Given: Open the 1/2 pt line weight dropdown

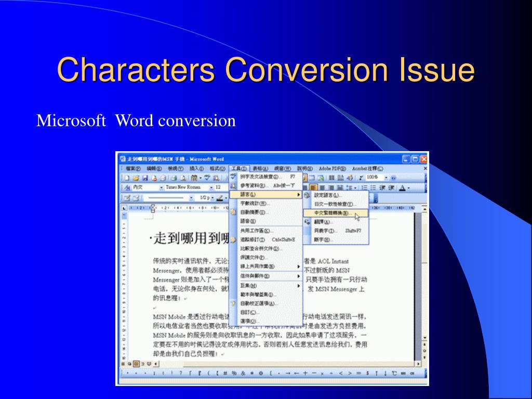Looking at the screenshot, I should (x=212, y=198).
